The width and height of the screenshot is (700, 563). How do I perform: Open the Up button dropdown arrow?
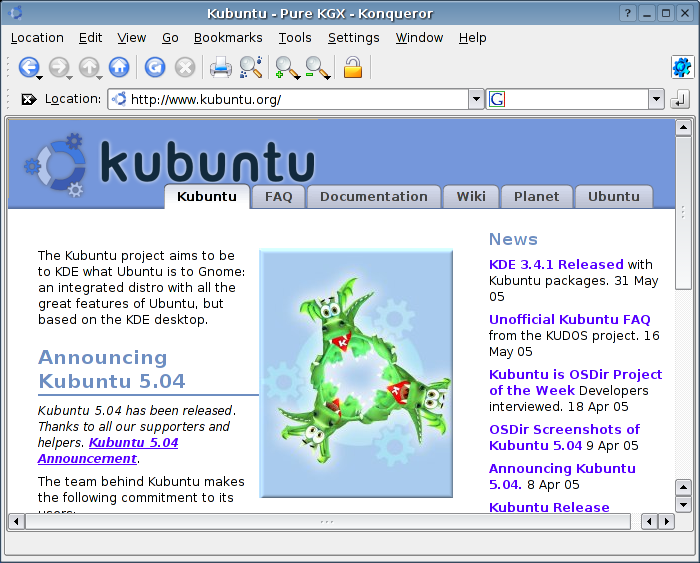[100, 78]
